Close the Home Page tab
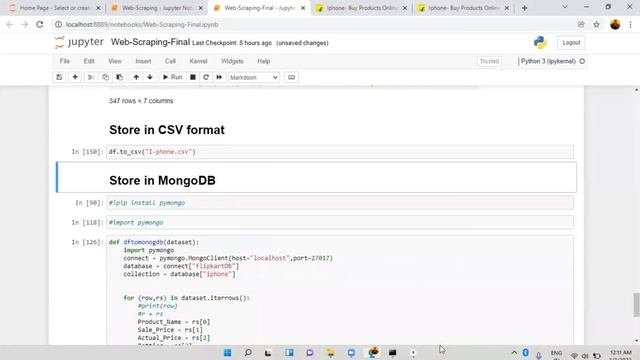 pyautogui.click(x=98, y=8)
